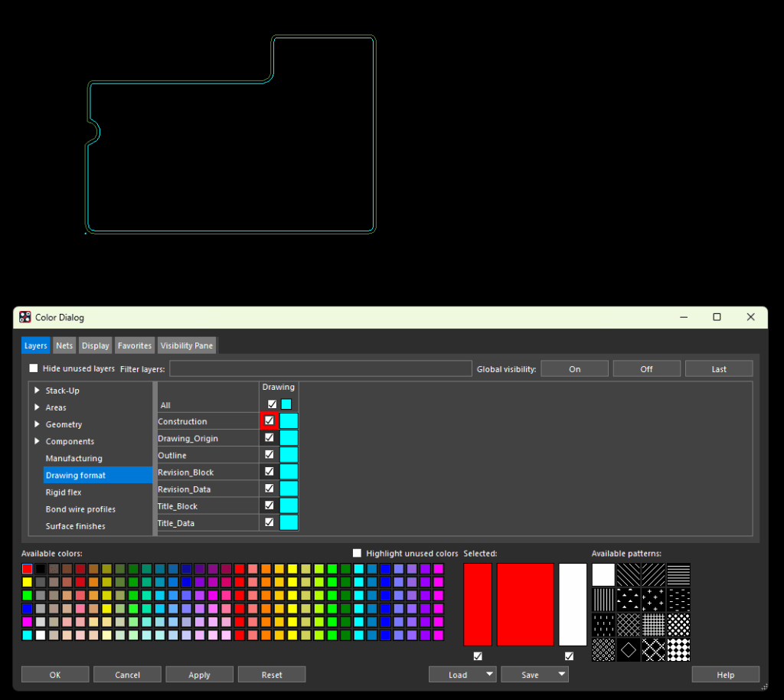This screenshot has height=700, width=784.
Task: Toggle Hide unused layers checkbox
Action: 34,368
